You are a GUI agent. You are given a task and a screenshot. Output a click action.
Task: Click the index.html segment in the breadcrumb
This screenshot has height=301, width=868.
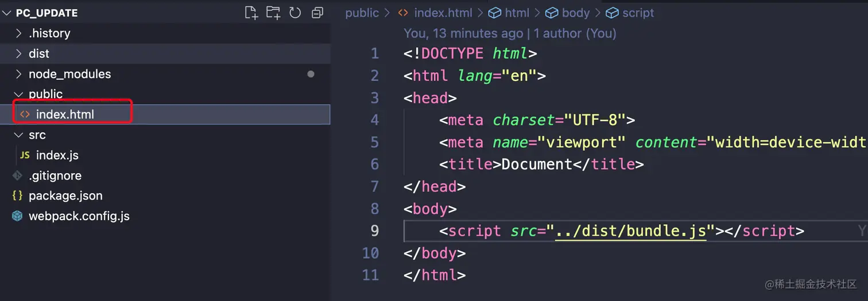pos(443,13)
